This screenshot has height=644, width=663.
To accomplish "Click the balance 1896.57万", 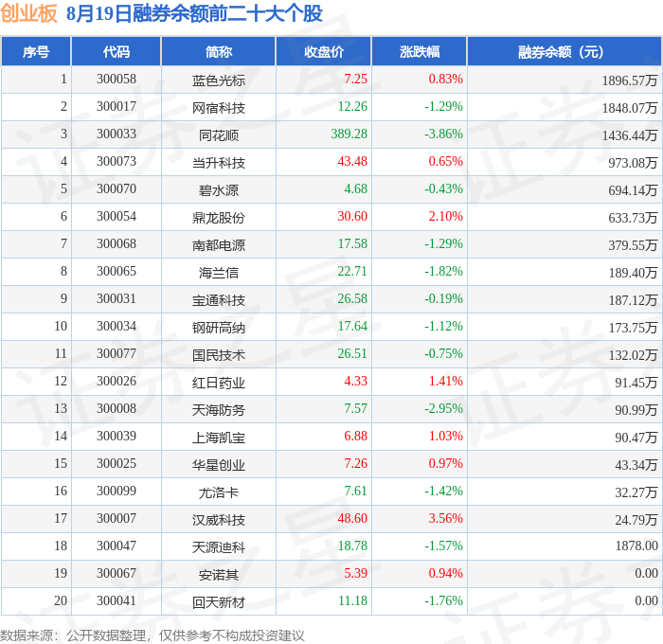I will coord(630,80).
